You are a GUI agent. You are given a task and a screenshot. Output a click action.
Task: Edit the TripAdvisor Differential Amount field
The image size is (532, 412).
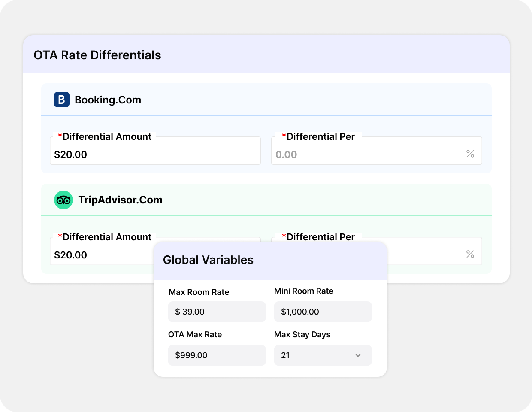[x=102, y=251]
